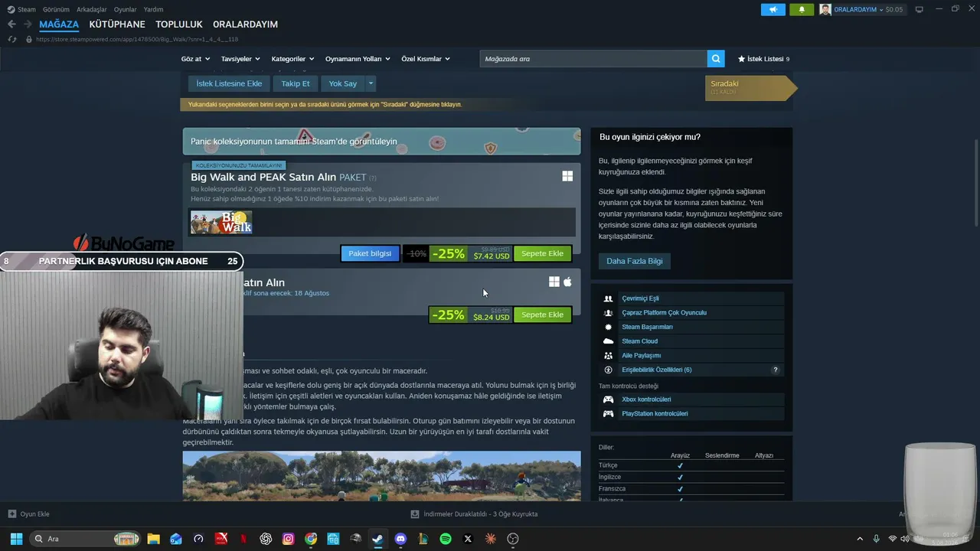Add Big Walk and PEAK bundle to cart
Screen dimensions: 980x551
point(542,253)
